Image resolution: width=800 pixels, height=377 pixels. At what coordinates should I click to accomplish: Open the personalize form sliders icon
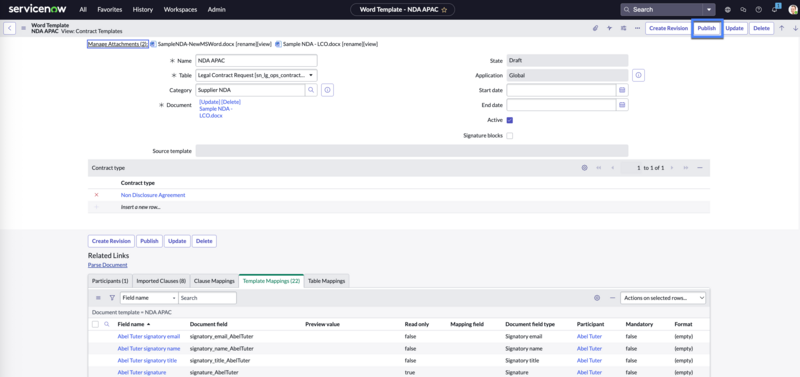click(623, 29)
